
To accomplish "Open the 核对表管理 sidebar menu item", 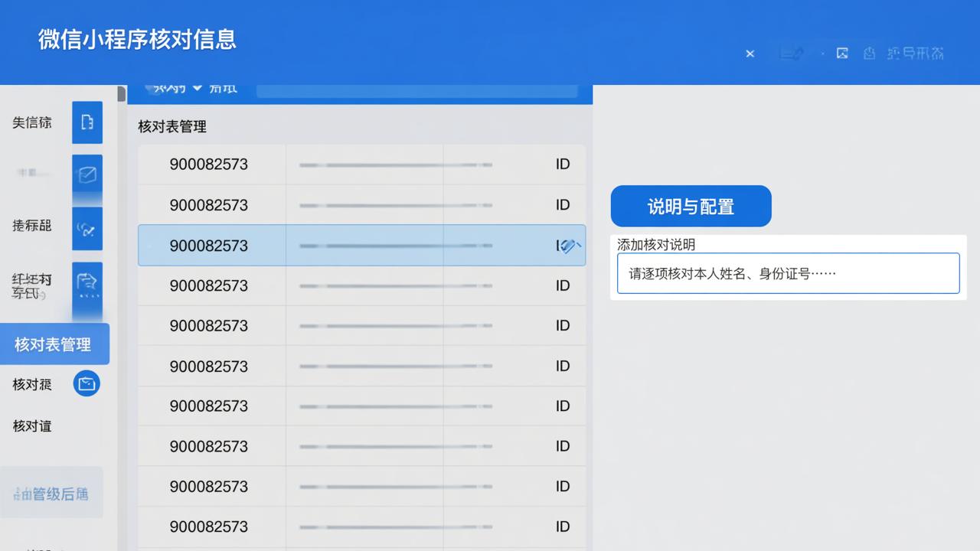I will pyautogui.click(x=54, y=344).
